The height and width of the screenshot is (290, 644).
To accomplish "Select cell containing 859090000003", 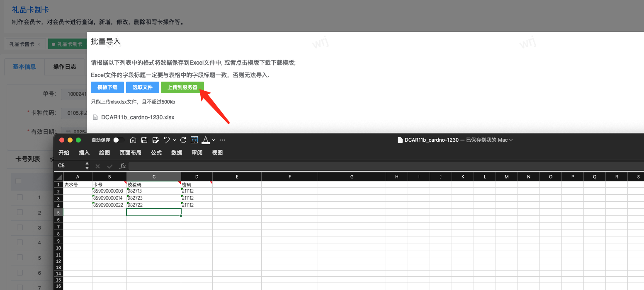I will 109,191.
